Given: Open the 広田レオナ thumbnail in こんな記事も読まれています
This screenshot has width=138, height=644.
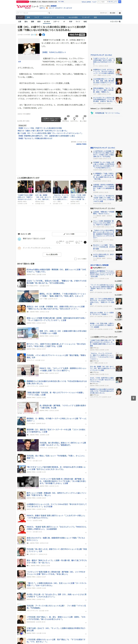Looking at the screenshot, I should pos(26,187).
